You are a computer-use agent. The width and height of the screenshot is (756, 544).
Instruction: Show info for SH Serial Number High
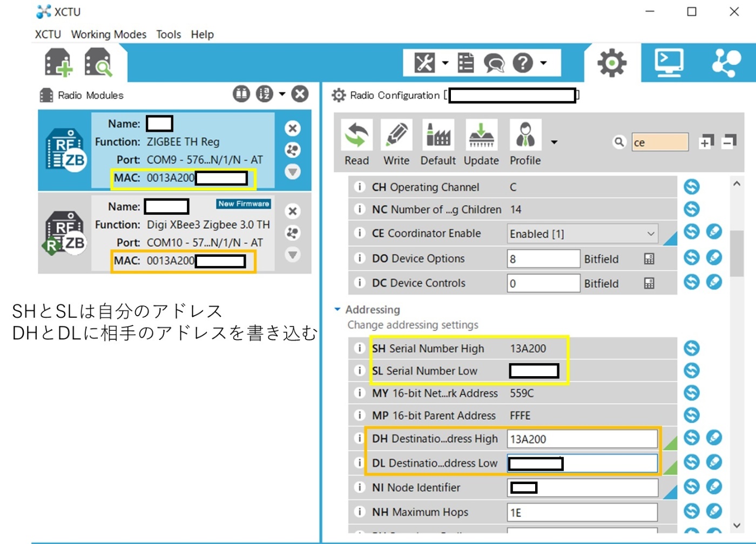359,348
